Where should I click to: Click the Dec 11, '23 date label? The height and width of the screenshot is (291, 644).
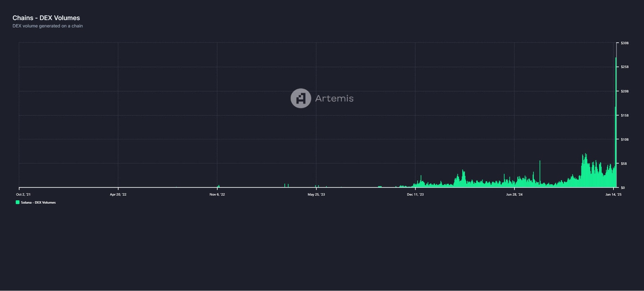point(415,194)
